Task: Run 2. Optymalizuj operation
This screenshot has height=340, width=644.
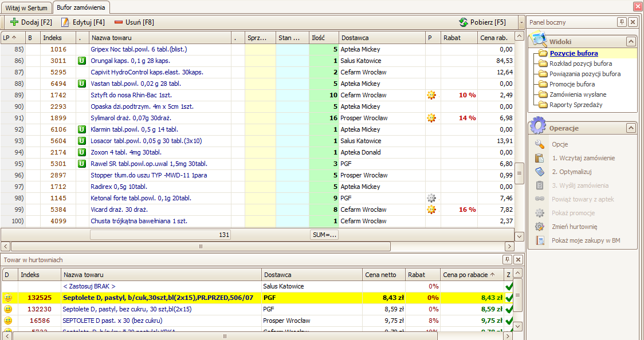Action: pos(571,172)
